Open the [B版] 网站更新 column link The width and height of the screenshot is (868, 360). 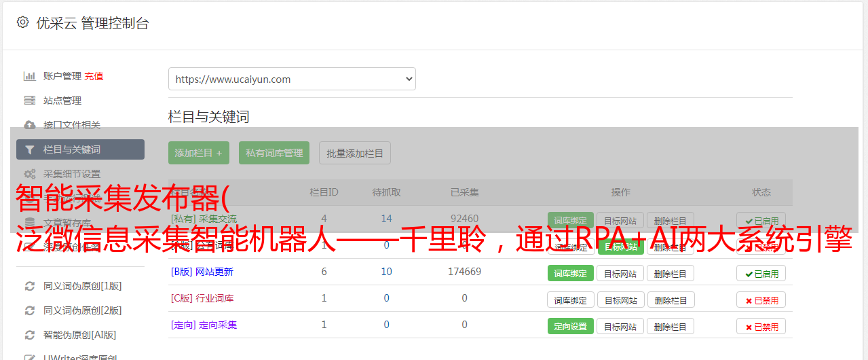click(x=202, y=272)
